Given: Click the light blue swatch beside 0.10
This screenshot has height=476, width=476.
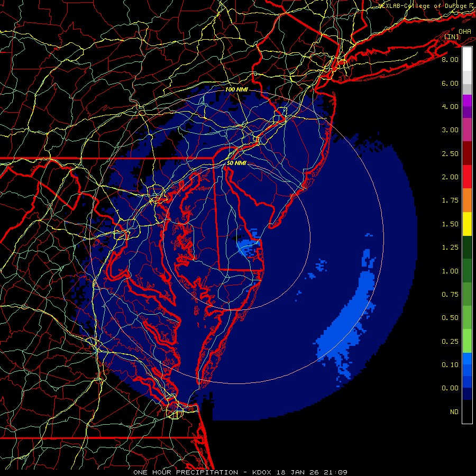Looking at the screenshot, I should (x=467, y=359).
